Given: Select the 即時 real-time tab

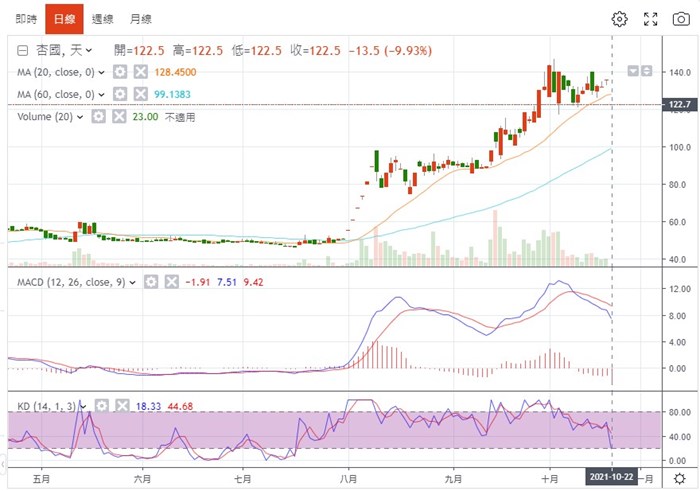Looking at the screenshot, I should coord(26,19).
